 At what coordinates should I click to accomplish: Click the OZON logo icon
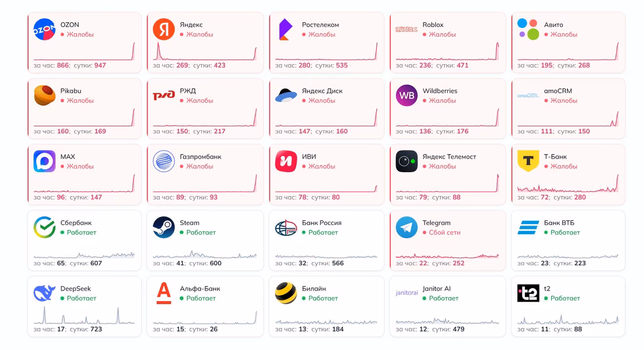44,29
